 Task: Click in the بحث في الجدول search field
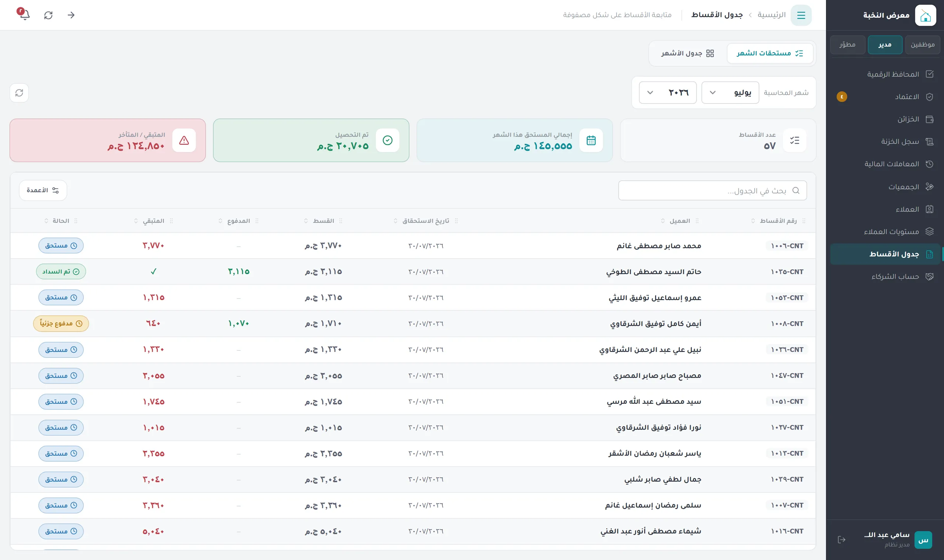pyautogui.click(x=712, y=190)
